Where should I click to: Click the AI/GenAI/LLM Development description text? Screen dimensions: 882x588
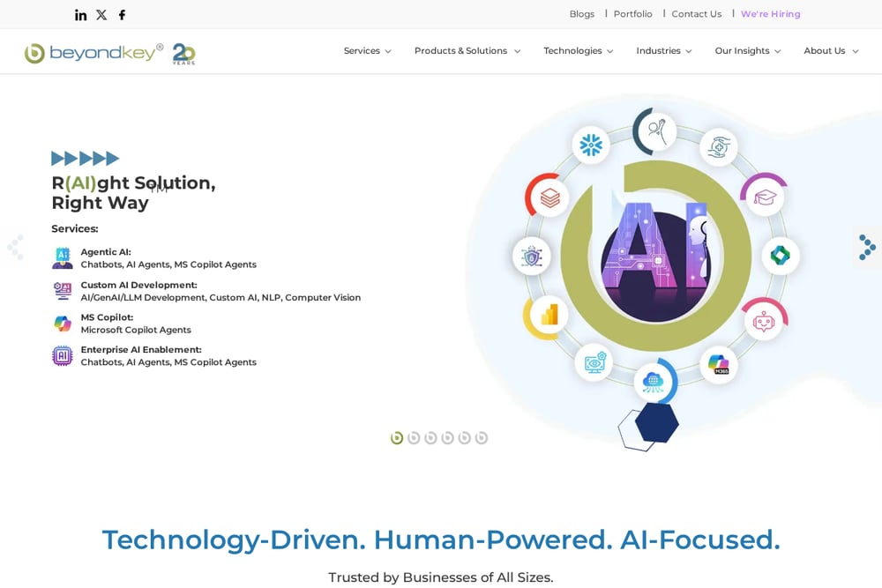pyautogui.click(x=220, y=297)
